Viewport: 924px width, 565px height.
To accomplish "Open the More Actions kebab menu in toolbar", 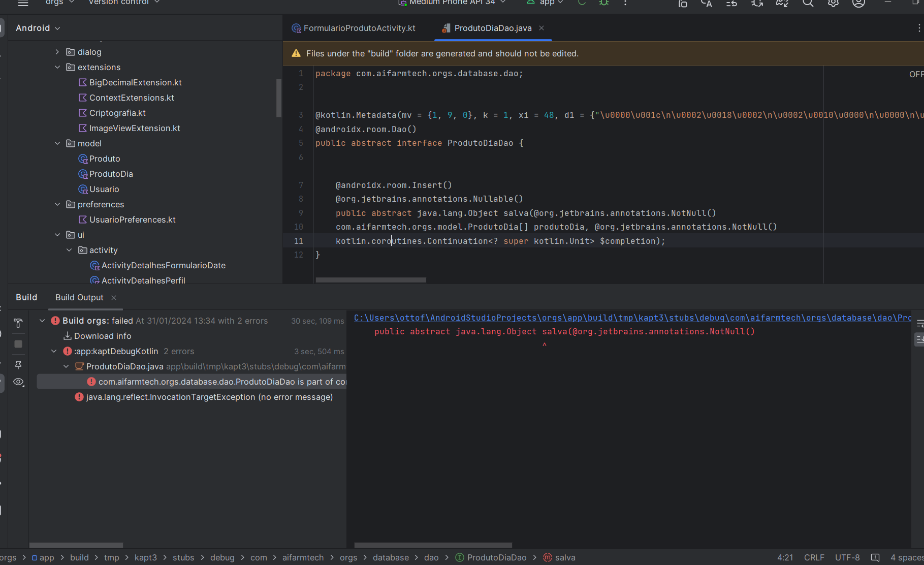I will click(625, 3).
